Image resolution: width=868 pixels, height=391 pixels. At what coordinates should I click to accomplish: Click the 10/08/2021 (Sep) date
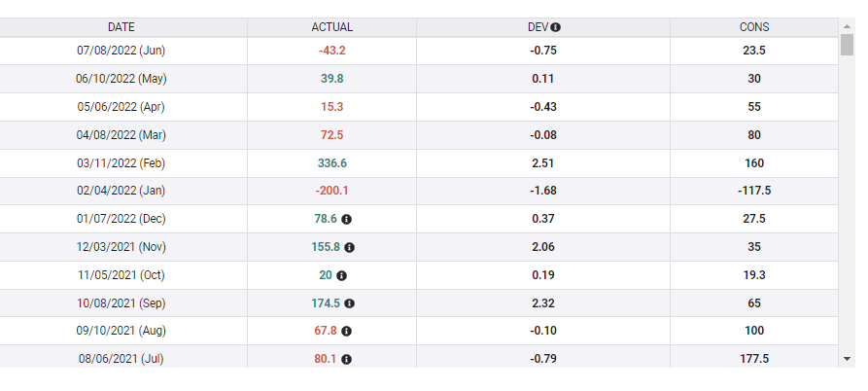(122, 303)
